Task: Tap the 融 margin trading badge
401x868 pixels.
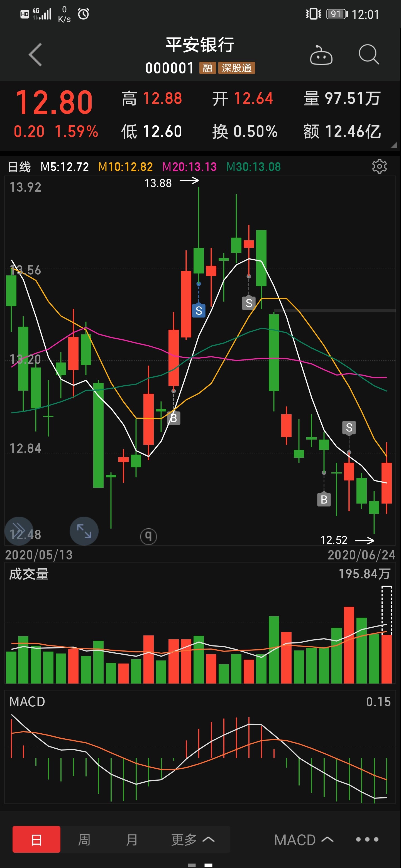Action: coord(207,68)
